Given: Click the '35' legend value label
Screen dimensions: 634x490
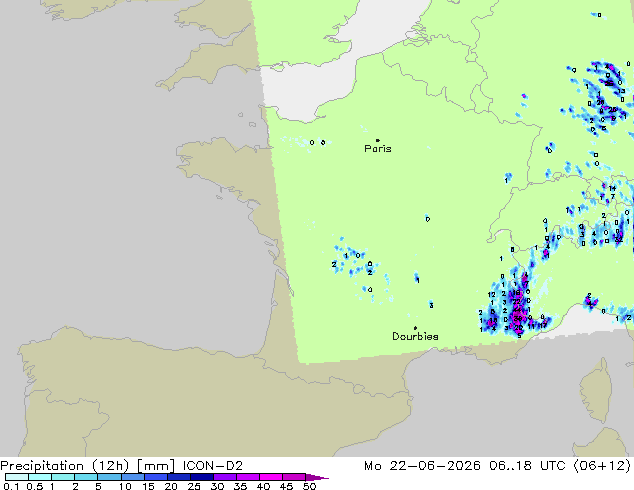Looking at the screenshot, I should pos(240,486).
